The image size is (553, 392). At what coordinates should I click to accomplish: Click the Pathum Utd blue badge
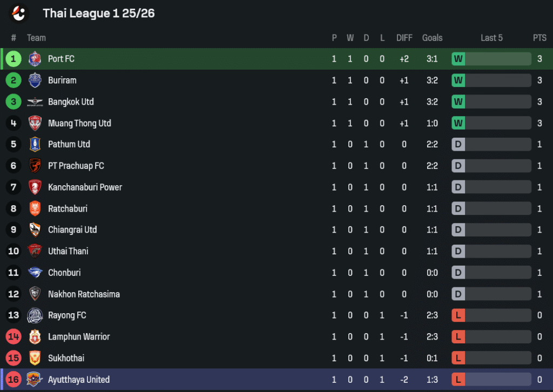pos(35,144)
